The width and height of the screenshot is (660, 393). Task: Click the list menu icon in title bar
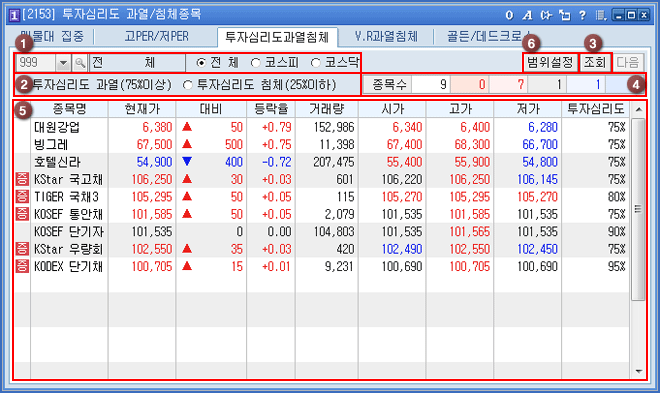[601, 16]
